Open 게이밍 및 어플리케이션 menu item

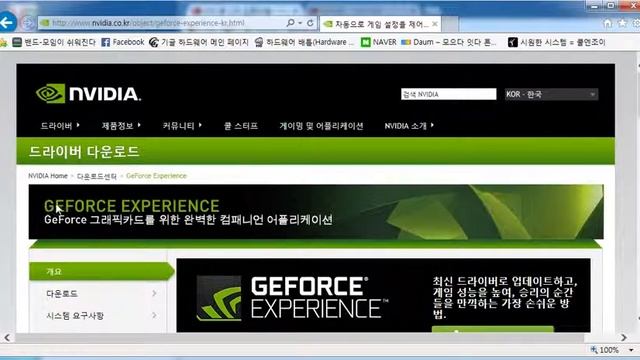pos(321,126)
